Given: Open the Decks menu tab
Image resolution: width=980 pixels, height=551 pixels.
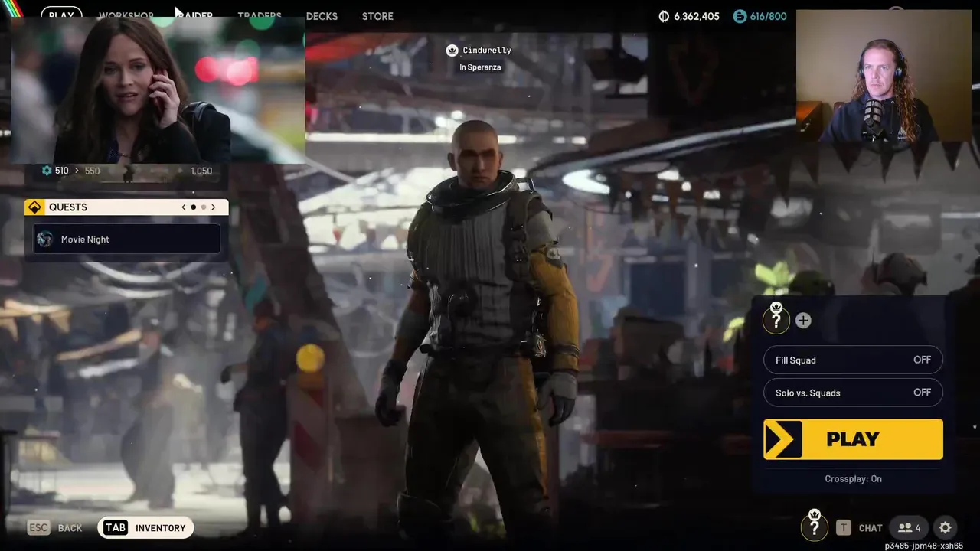Looking at the screenshot, I should [x=322, y=16].
